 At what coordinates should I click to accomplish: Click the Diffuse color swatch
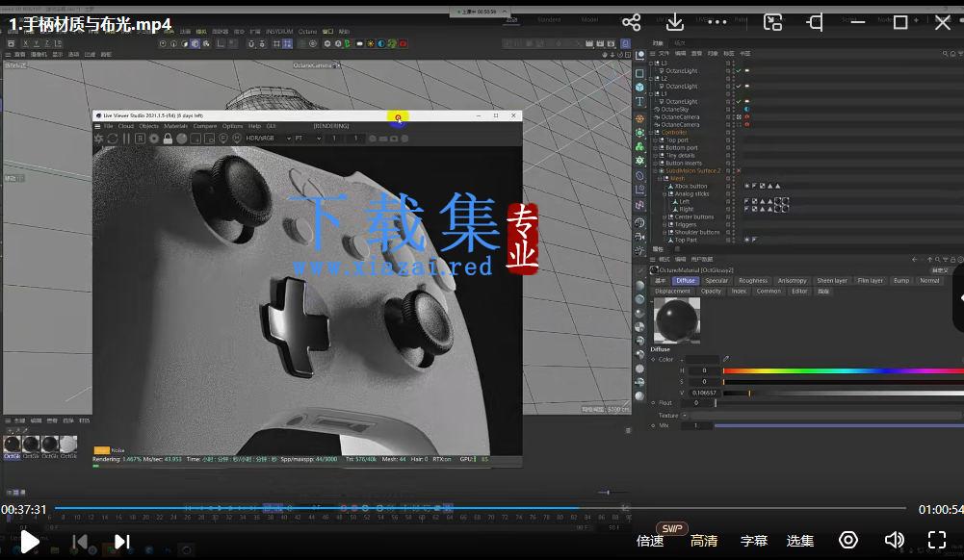703,359
